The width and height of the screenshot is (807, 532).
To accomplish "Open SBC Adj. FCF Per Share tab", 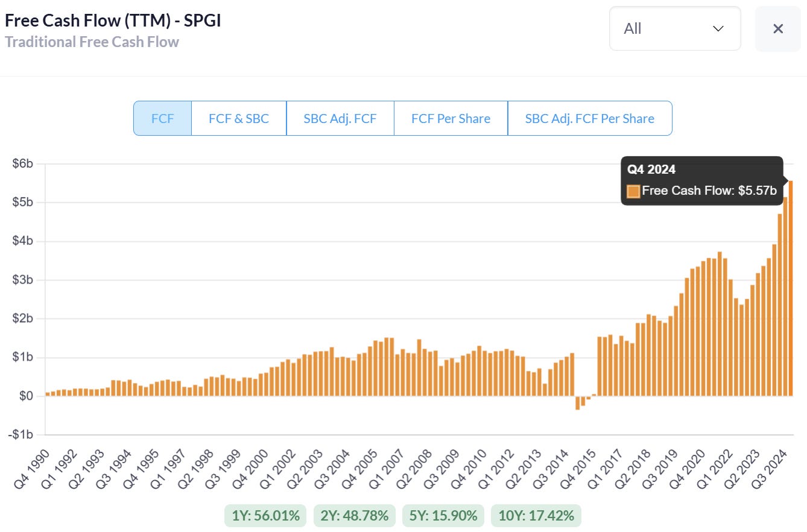I will [590, 118].
